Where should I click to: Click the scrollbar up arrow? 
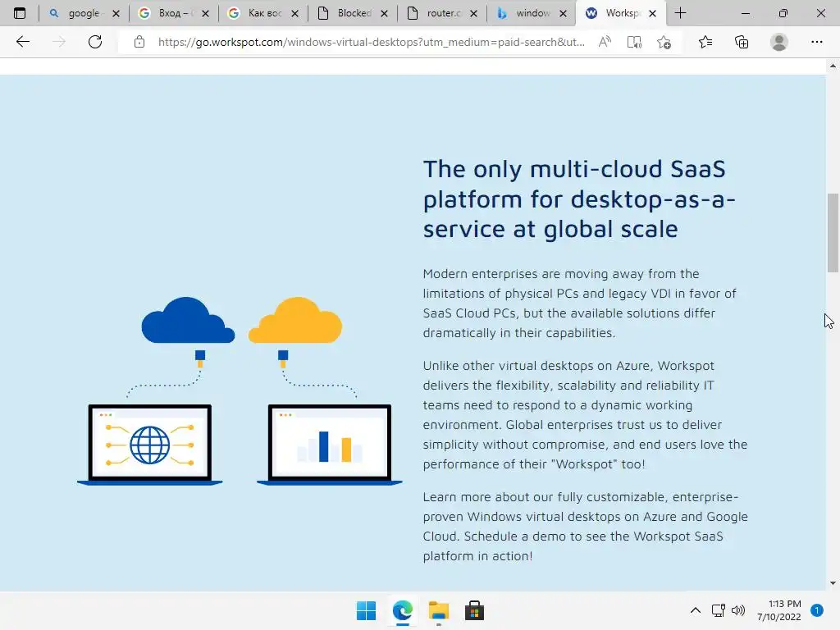[x=833, y=66]
